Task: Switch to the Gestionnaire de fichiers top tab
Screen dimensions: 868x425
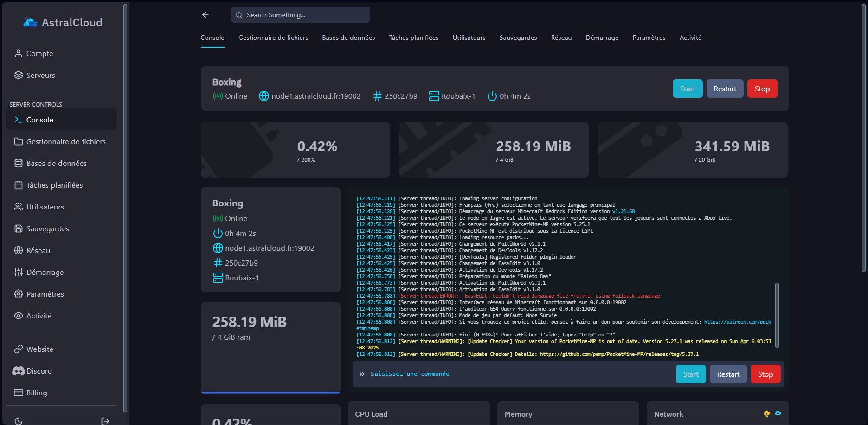Action: (x=273, y=38)
